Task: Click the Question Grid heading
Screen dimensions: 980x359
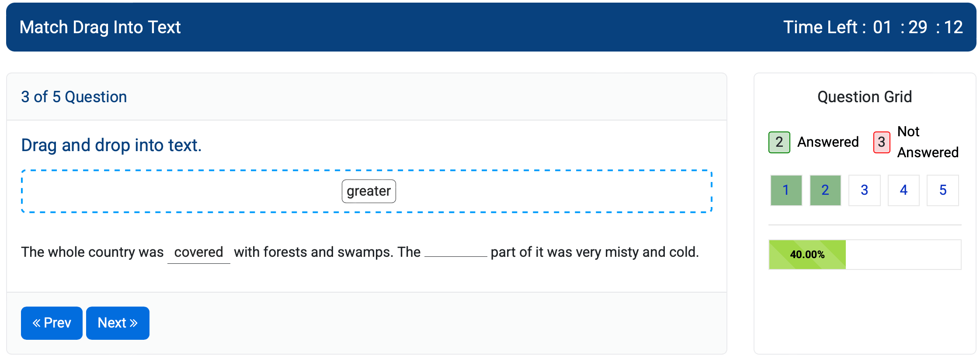Action: pyautogui.click(x=864, y=97)
